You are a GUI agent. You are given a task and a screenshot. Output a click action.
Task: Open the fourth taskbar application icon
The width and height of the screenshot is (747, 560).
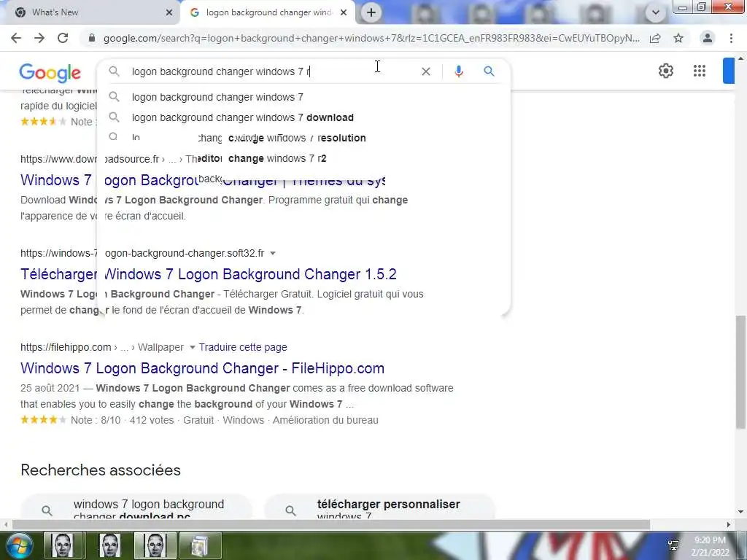[200, 545]
